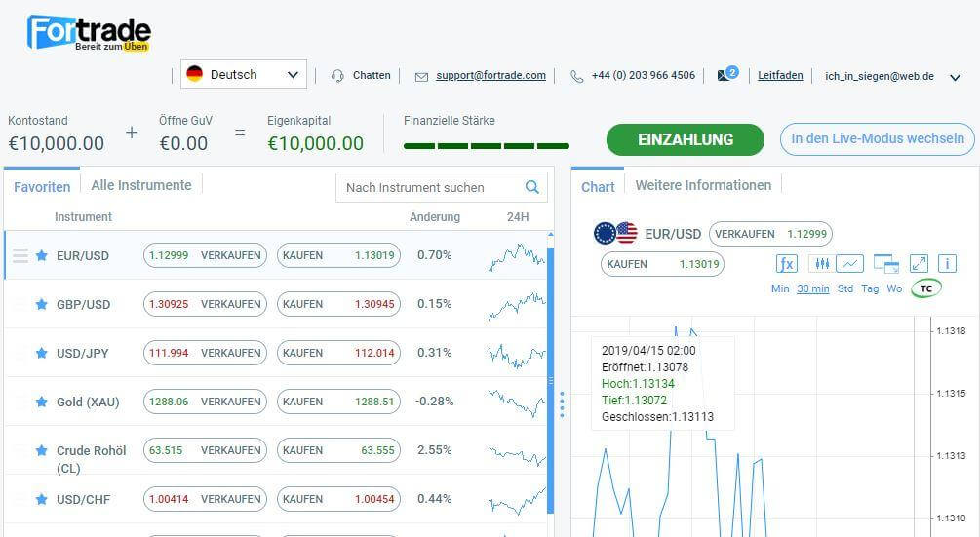Click the Änderung column header
The height and width of the screenshot is (537, 980).
pos(435,216)
